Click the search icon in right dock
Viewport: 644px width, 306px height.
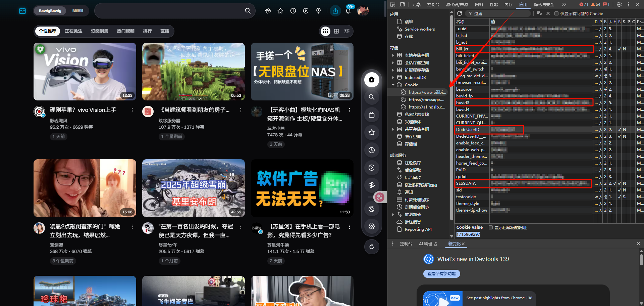tap(372, 97)
